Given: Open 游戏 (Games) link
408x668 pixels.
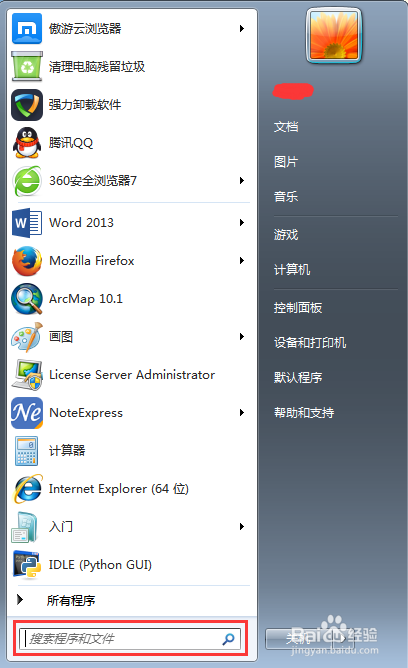Looking at the screenshot, I should pyautogui.click(x=286, y=235).
